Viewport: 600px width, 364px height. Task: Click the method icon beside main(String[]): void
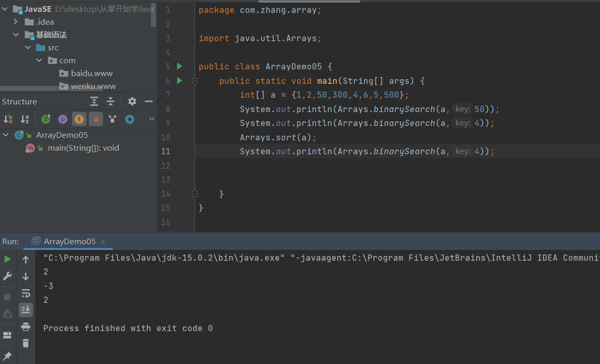click(x=30, y=148)
